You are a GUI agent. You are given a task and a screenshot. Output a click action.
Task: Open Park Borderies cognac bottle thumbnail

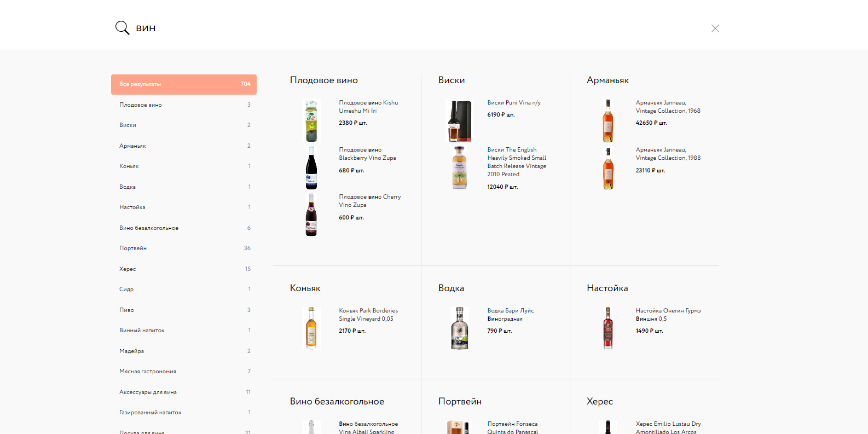(x=311, y=328)
